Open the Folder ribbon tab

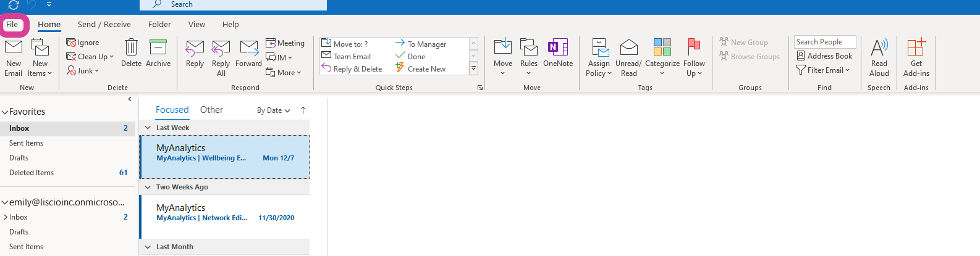point(159,25)
